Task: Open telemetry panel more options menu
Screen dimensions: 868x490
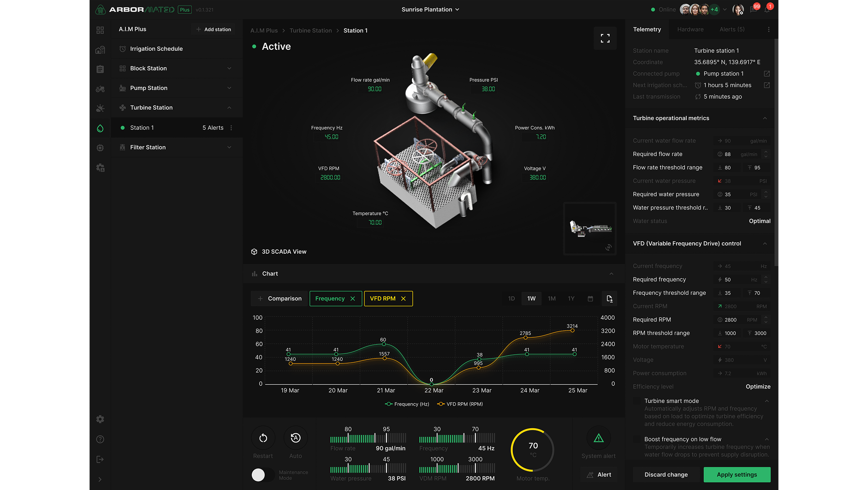Action: coord(768,30)
